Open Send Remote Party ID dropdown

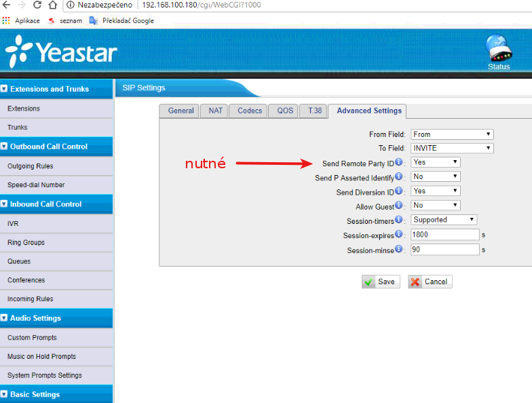436,162
